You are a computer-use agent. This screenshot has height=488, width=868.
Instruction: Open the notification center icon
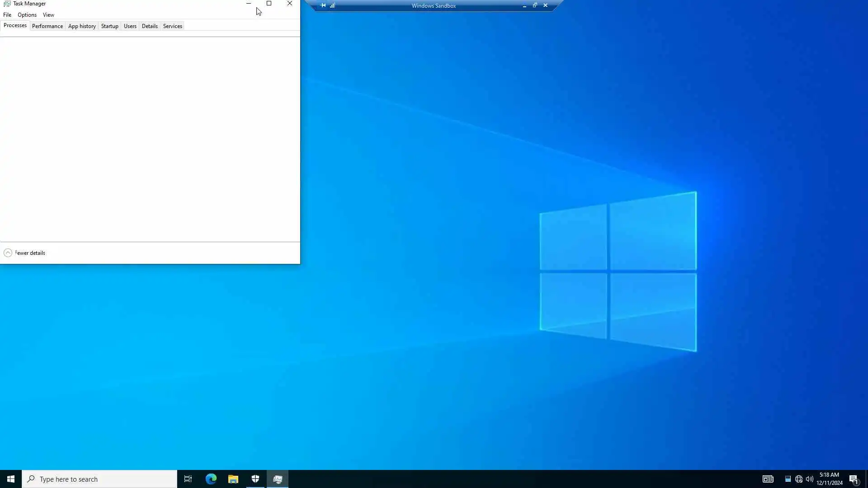click(x=854, y=479)
